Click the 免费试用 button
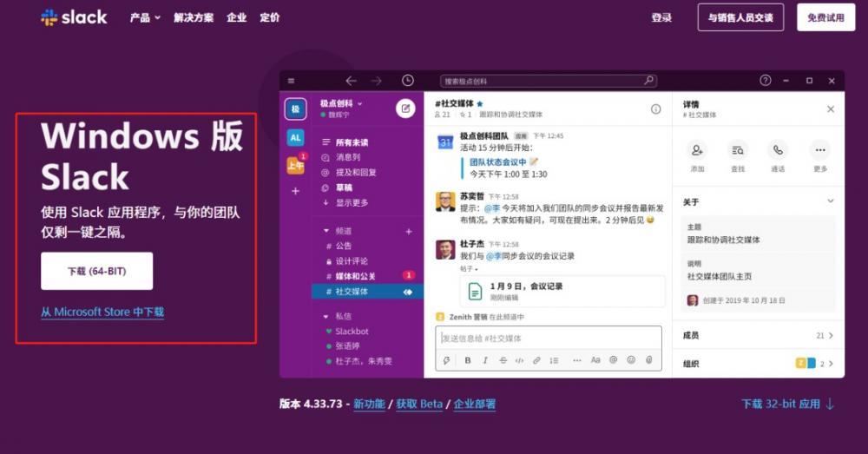 [826, 17]
